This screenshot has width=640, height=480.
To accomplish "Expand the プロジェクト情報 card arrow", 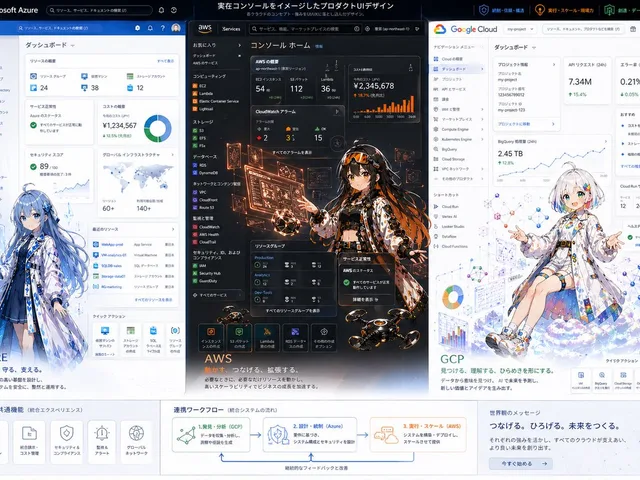I will pos(554,64).
